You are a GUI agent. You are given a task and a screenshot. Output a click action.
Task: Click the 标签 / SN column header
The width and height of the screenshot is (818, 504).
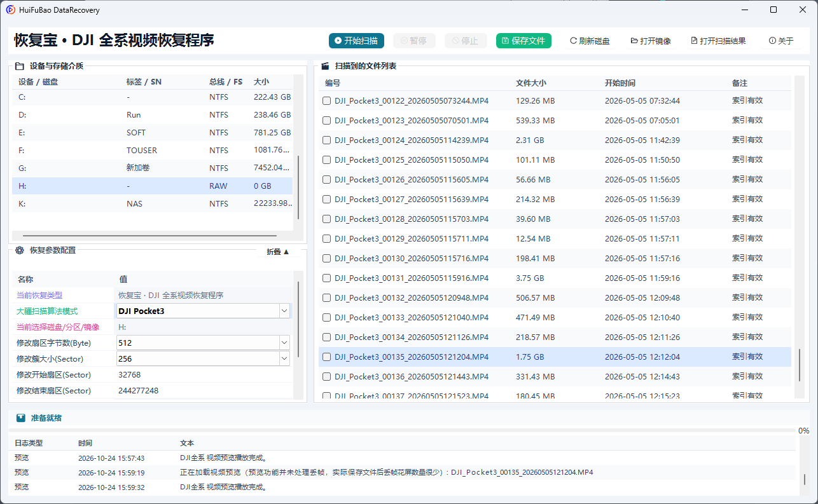144,82
